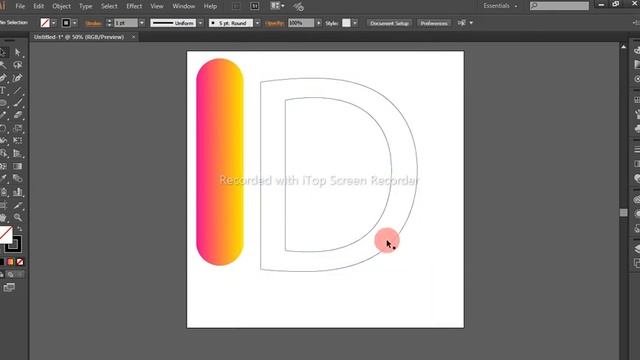Select the Eyedropper tool
640x360 pixels.
pos(3,179)
